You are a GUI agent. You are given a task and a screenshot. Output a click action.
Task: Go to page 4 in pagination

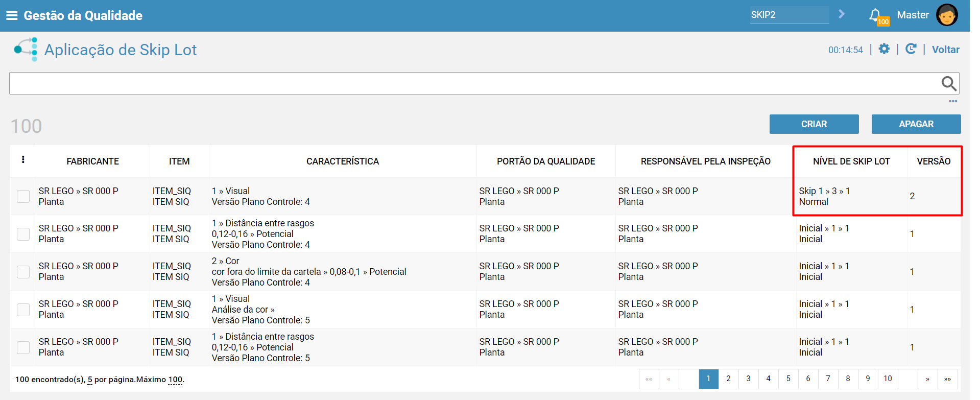click(768, 379)
